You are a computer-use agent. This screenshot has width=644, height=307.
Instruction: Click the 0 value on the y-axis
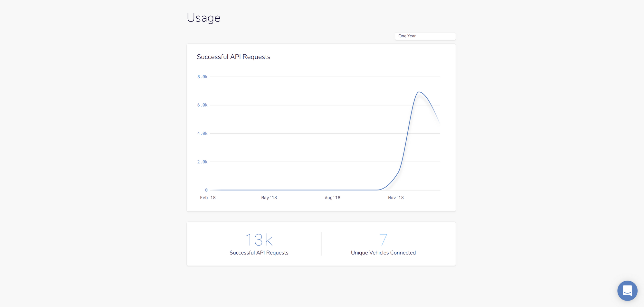(206, 190)
